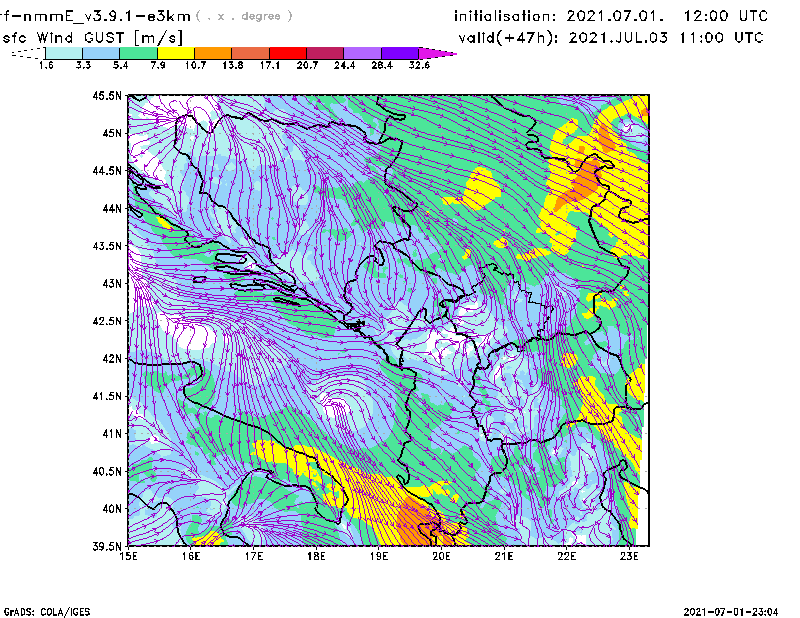Click the '17E' longitude label
800x618 pixels.
coord(254,556)
